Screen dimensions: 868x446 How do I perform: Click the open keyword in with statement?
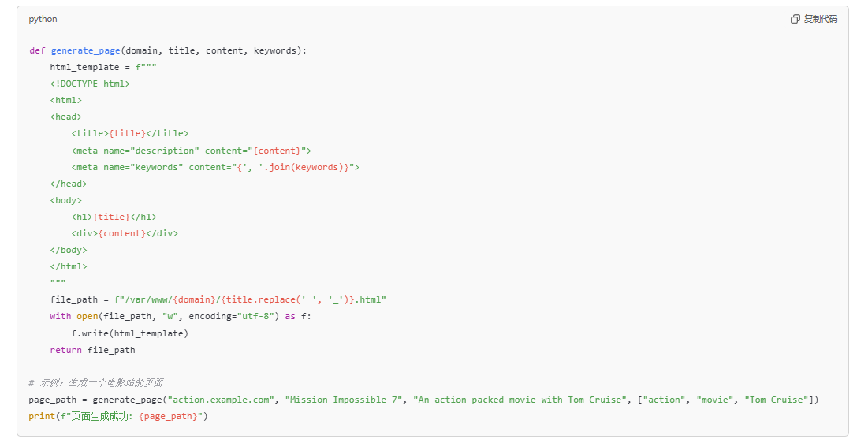[88, 317]
